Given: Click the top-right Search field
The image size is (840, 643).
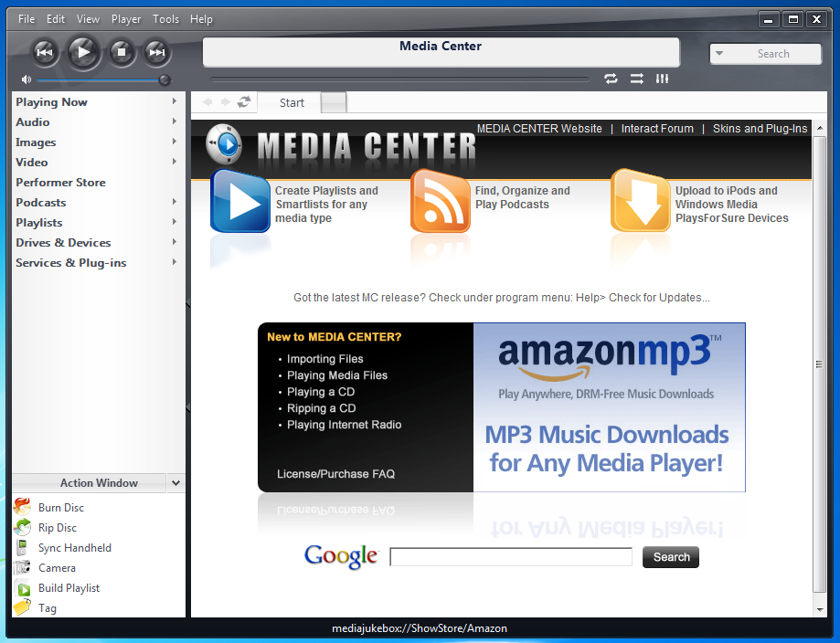Looking at the screenshot, I should coord(766,54).
